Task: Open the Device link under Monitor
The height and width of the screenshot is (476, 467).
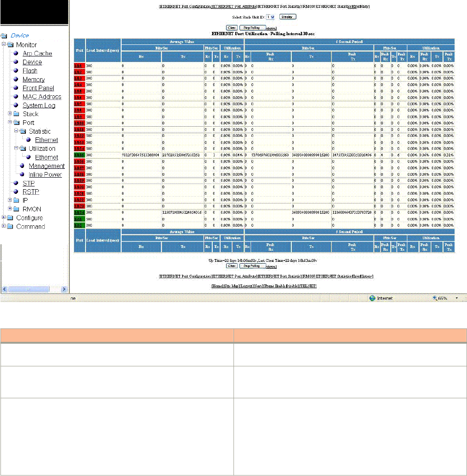Action: point(32,62)
